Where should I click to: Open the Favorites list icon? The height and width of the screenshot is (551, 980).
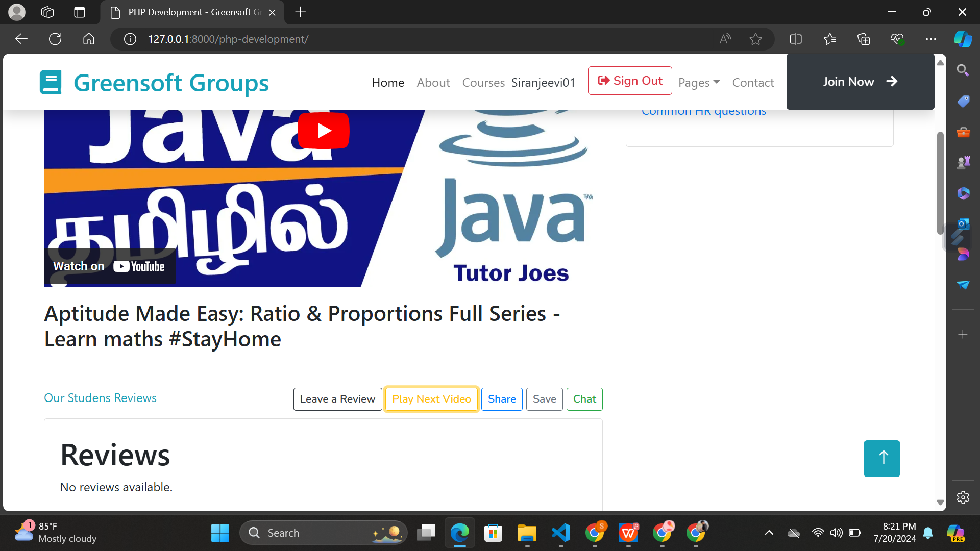[830, 39]
